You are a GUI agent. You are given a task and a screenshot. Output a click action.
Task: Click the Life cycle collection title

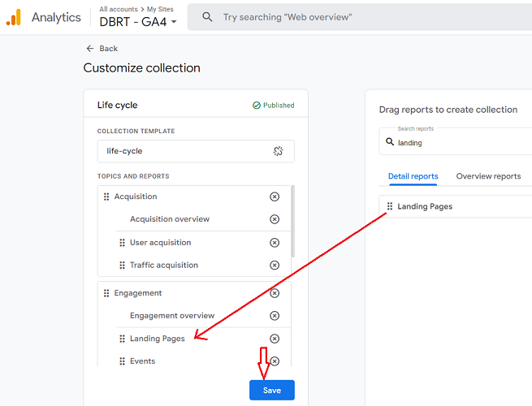(x=118, y=105)
